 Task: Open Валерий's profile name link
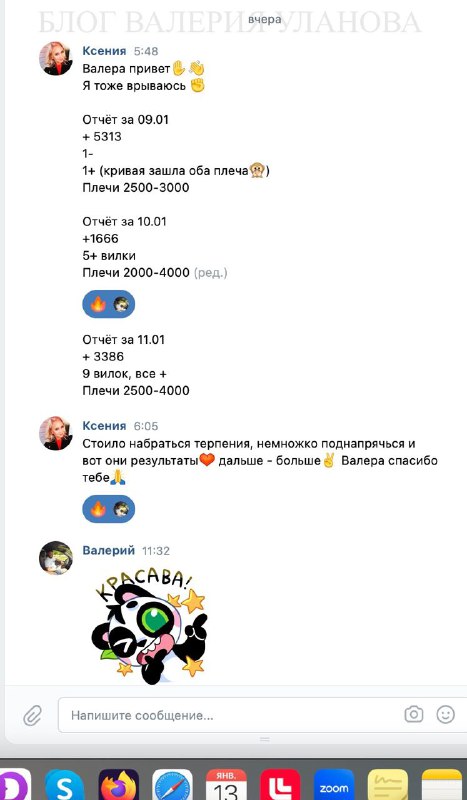[x=109, y=551]
